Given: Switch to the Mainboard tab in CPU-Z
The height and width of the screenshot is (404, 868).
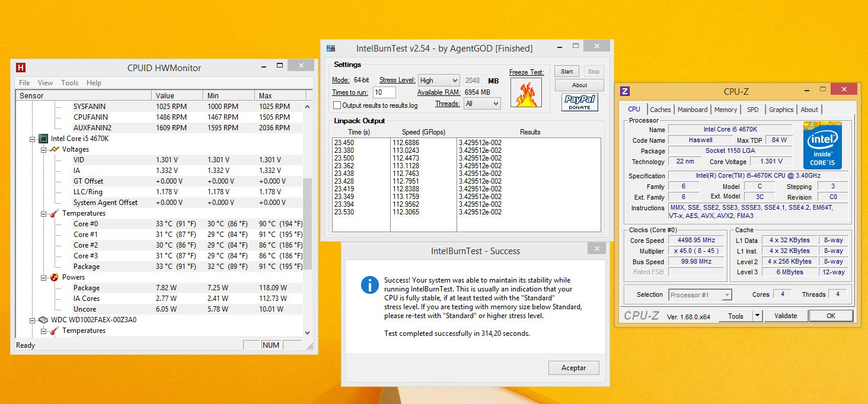Looking at the screenshot, I should tap(693, 110).
